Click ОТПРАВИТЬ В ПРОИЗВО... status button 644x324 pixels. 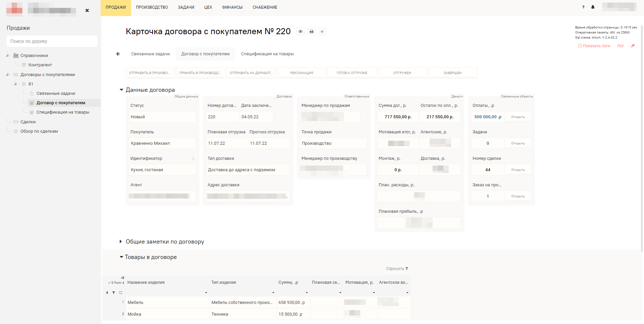click(151, 73)
